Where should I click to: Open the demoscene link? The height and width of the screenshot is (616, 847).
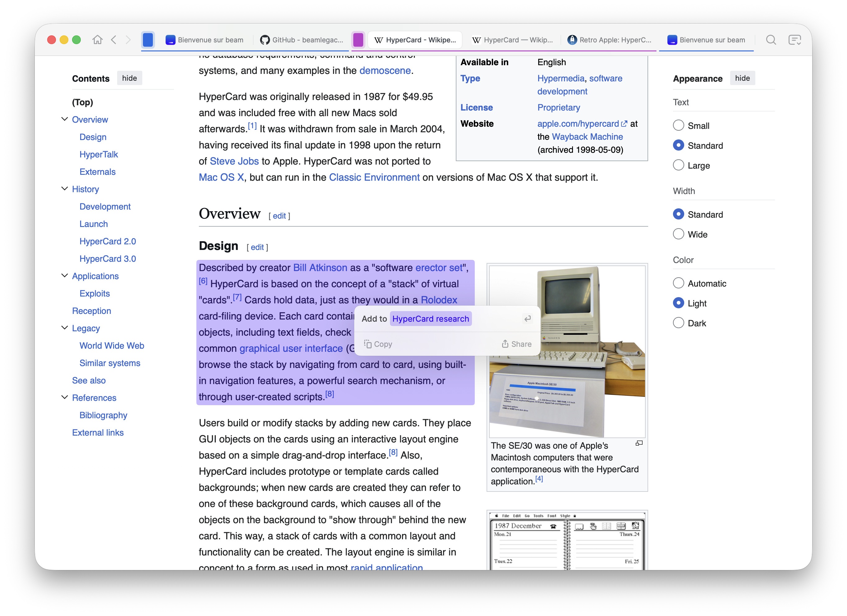pyautogui.click(x=385, y=70)
